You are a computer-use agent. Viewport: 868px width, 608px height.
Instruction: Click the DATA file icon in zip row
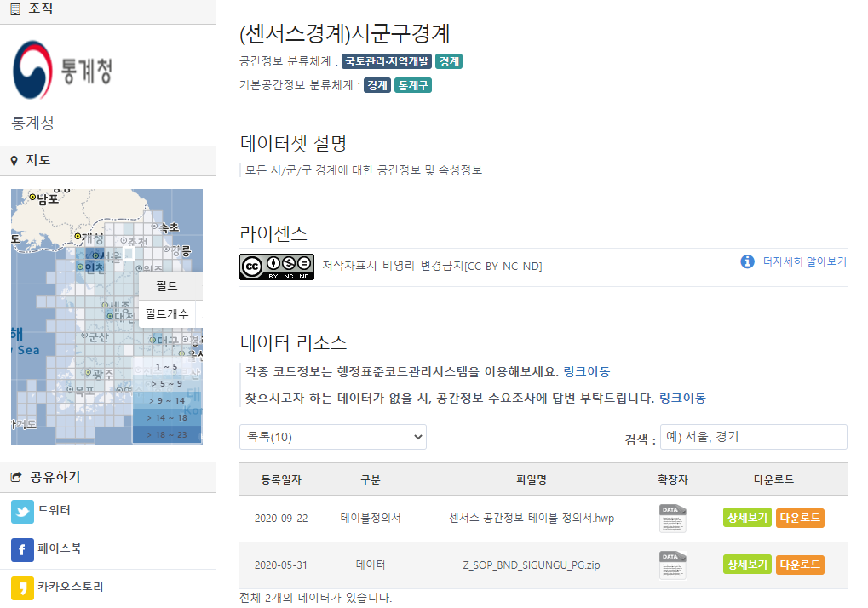[673, 565]
